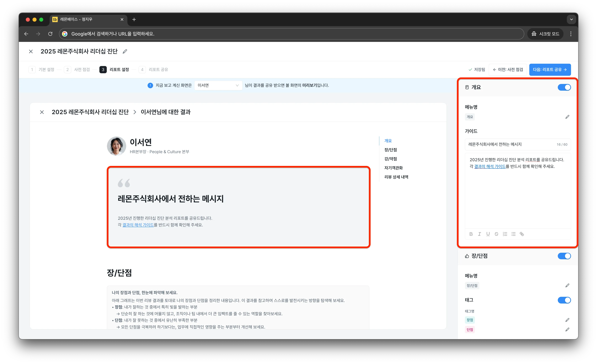This screenshot has height=364, width=597.
Task: Click the 이전: 사전 점검 button
Action: [x=508, y=70]
